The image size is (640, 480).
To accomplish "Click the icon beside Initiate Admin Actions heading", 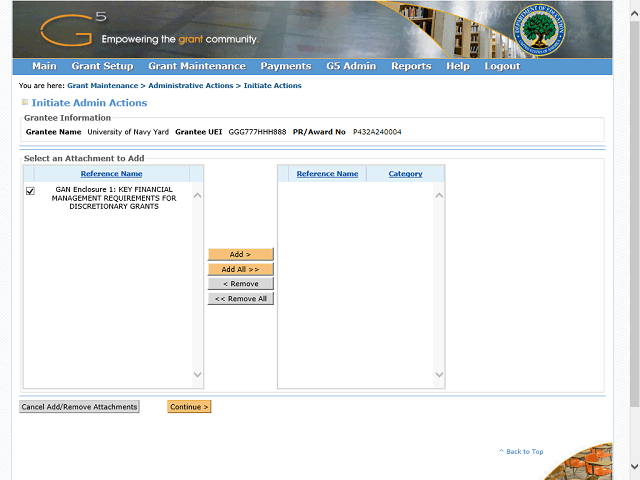I will [x=25, y=102].
